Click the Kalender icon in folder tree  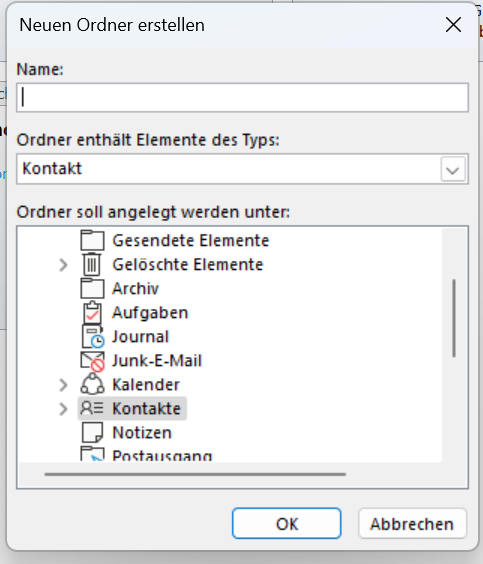pos(92,384)
